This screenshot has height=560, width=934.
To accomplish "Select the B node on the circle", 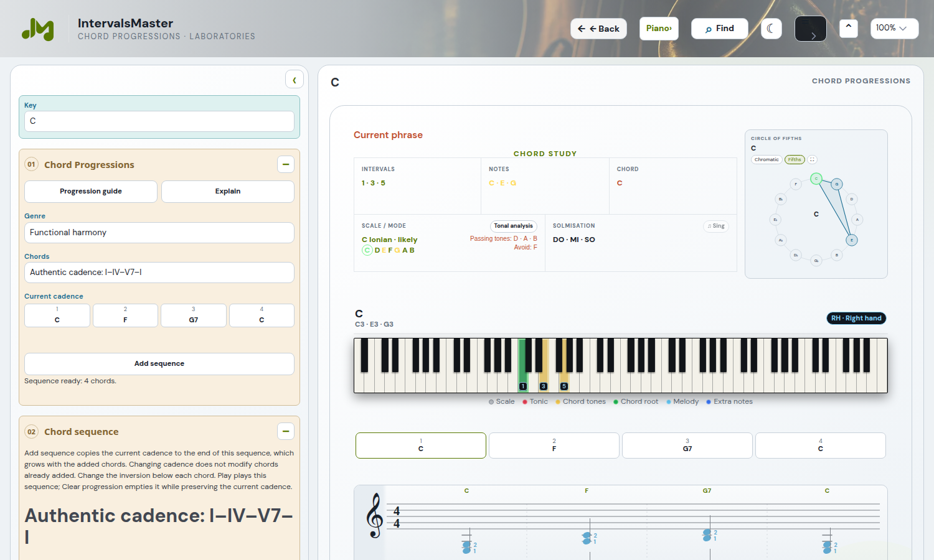I will (x=837, y=255).
